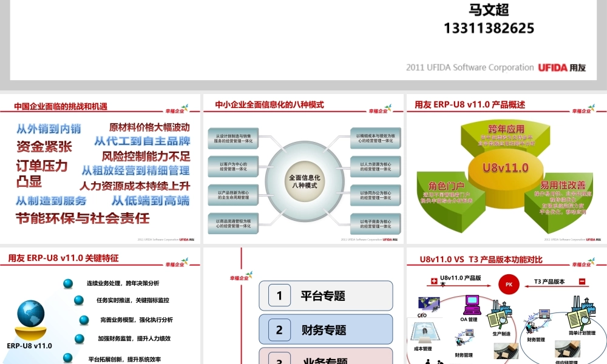Viewport: 607px width, 364px height.
Task: Click the red plus icon beside U8v11.0 产品版本
Action: 434,281
